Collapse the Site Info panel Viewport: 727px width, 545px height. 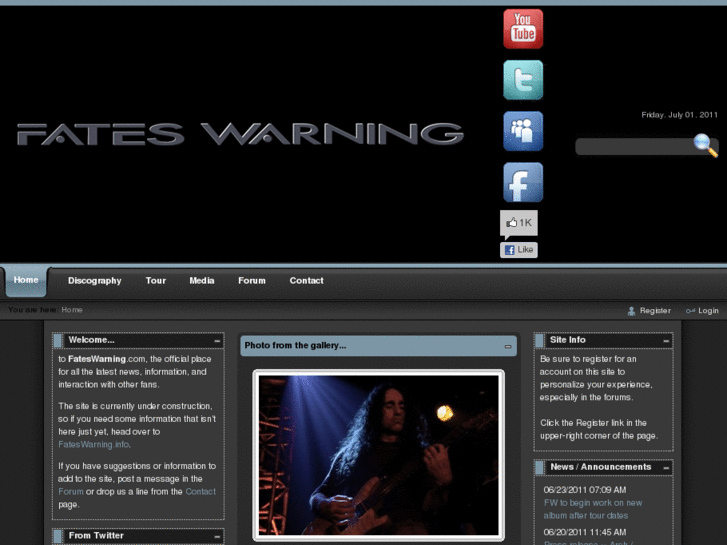pos(666,341)
